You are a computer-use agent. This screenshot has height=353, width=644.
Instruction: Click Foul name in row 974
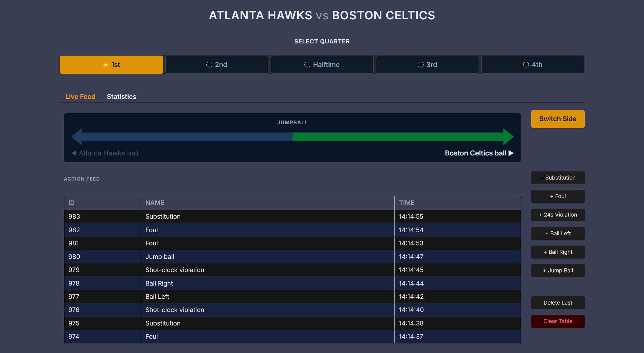(x=152, y=336)
